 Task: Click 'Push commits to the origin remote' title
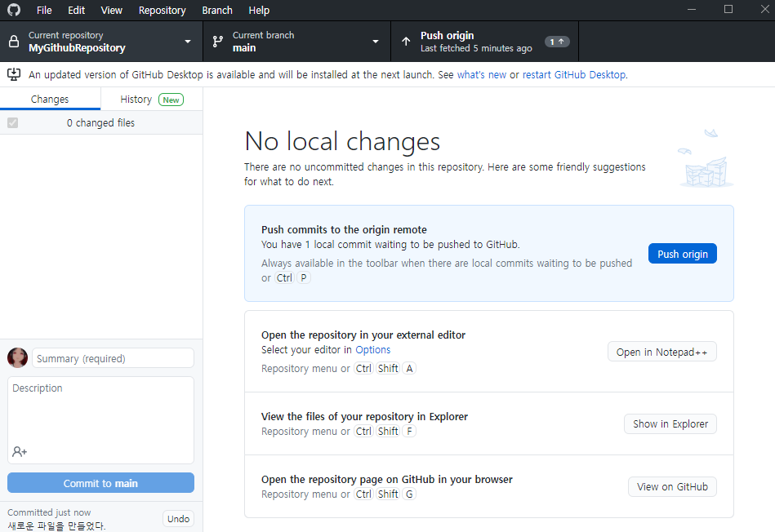(344, 230)
